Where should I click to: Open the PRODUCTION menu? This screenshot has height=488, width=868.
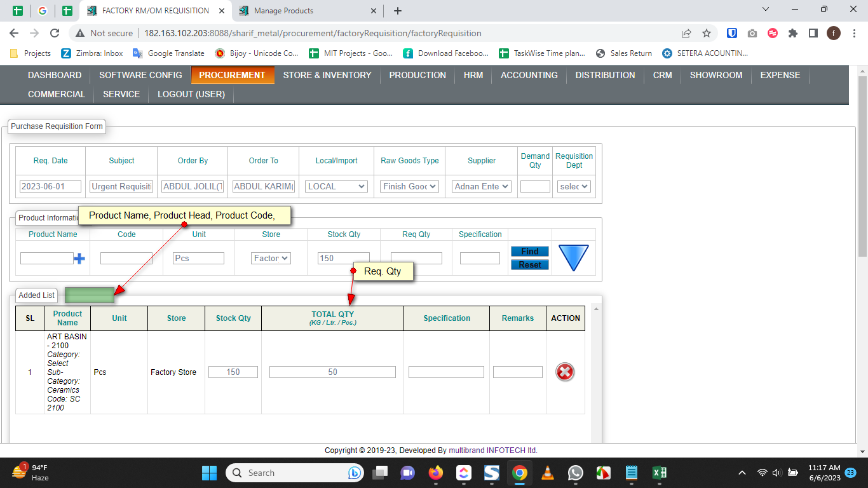coord(417,75)
